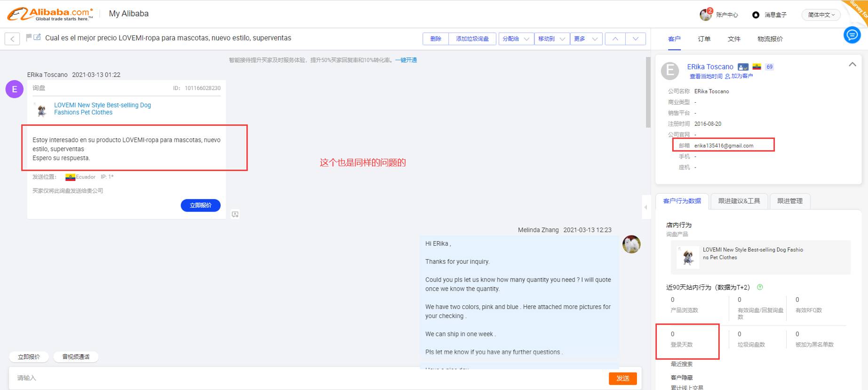Open the message box bell icon

[756, 15]
